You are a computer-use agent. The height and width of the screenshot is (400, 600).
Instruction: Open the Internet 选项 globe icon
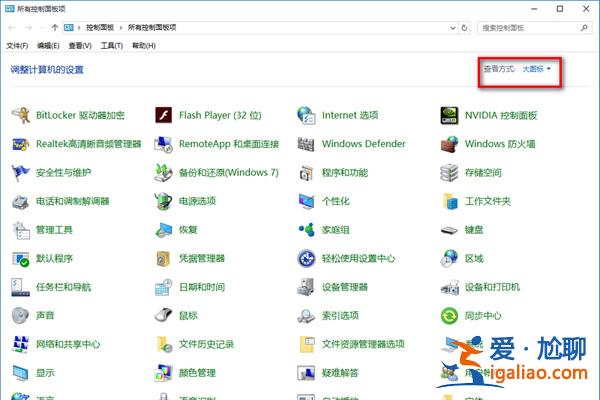pyautogui.click(x=307, y=115)
